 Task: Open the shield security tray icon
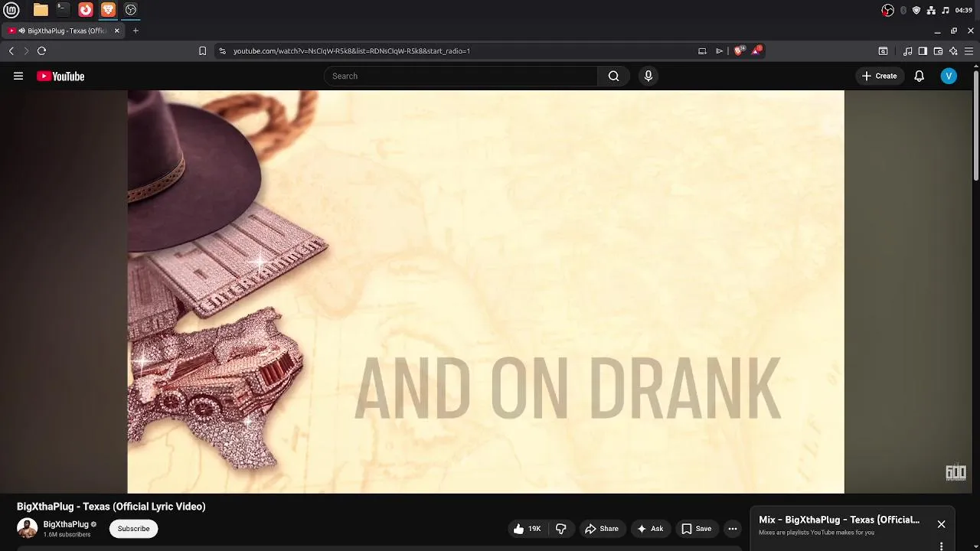pyautogui.click(x=916, y=10)
